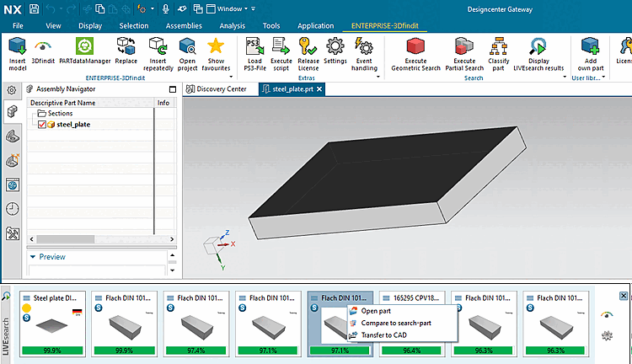Click the 96.4% match bar
Image resolution: width=632 pixels, height=364 pixels.
[x=412, y=351]
